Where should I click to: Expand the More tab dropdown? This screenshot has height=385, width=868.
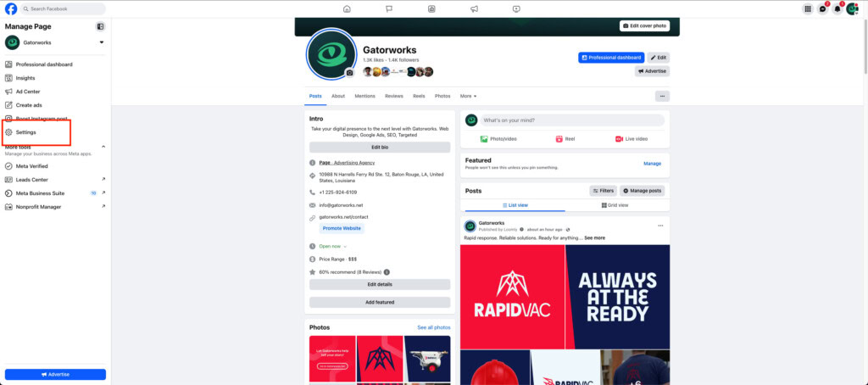coord(468,96)
